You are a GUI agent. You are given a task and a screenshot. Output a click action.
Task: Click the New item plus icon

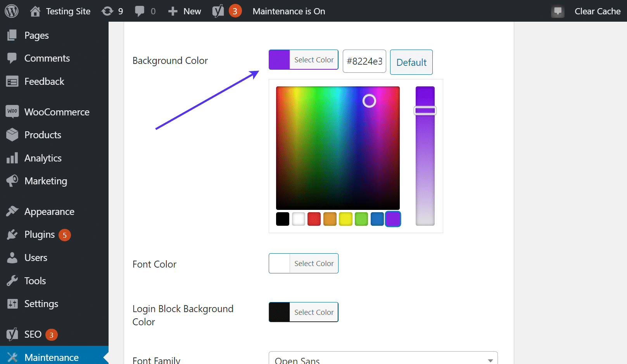(x=173, y=11)
